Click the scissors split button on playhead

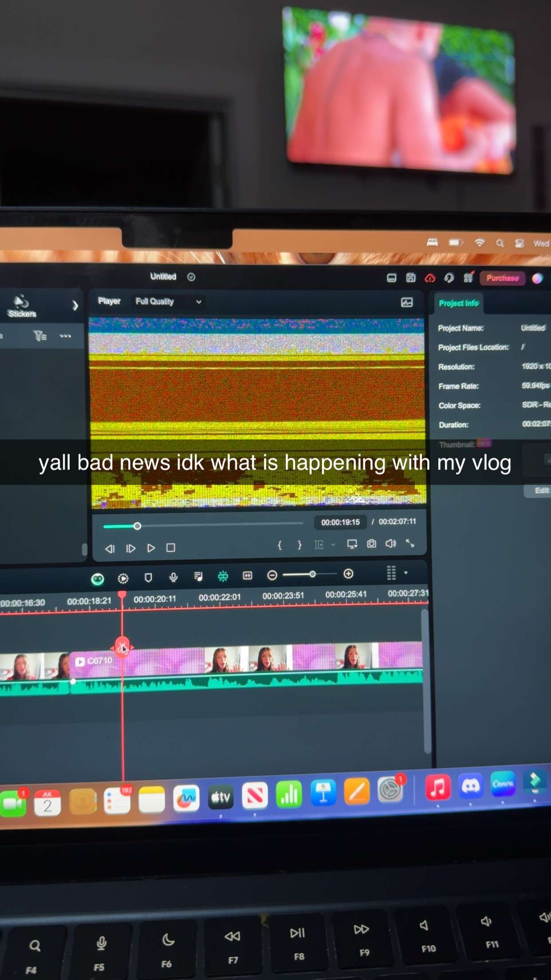pyautogui.click(x=122, y=646)
